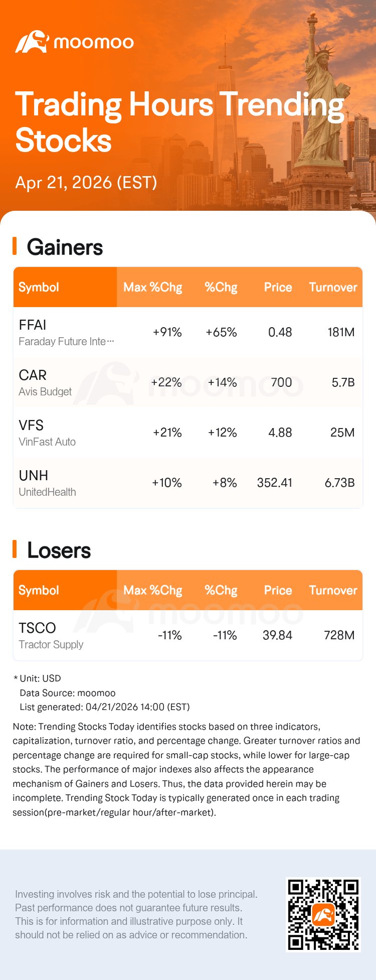376x980 pixels.
Task: Click the orange Losers section marker
Action: [x=15, y=549]
